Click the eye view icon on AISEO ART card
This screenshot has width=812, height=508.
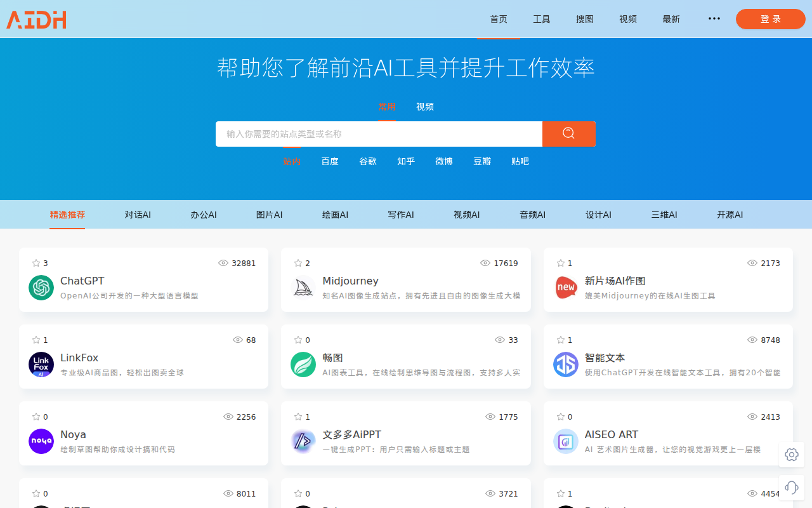pyautogui.click(x=752, y=417)
